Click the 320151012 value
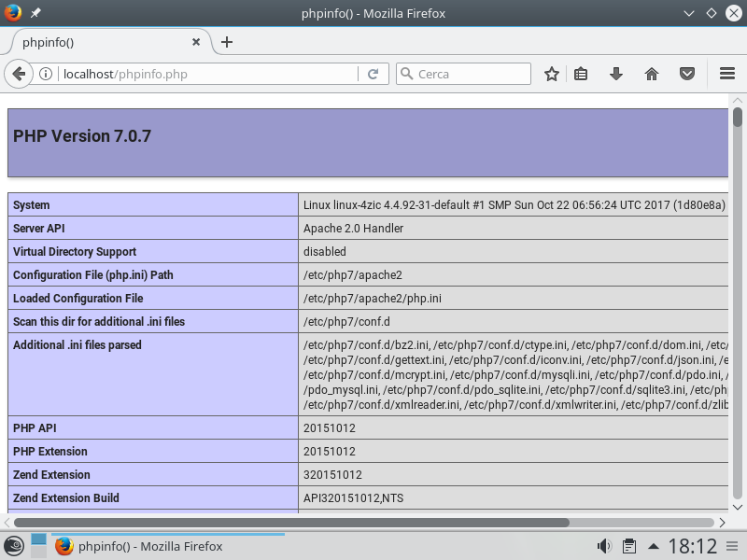747x560 pixels. 333,474
